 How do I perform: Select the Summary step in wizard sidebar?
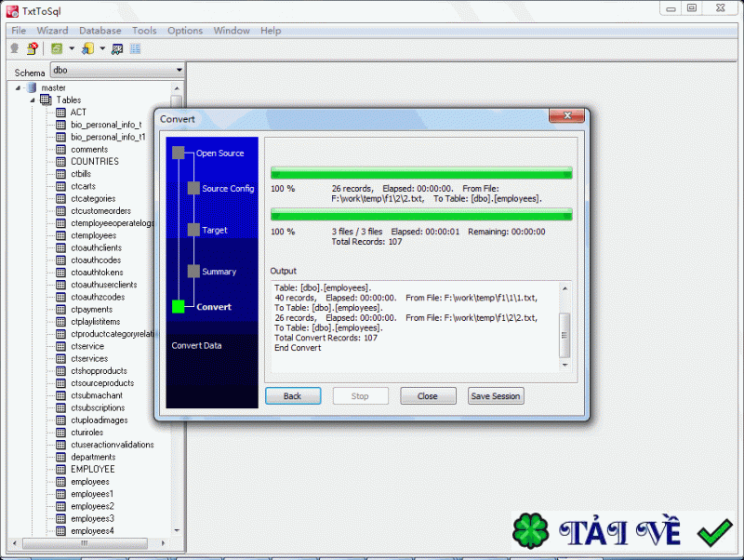tap(212, 271)
